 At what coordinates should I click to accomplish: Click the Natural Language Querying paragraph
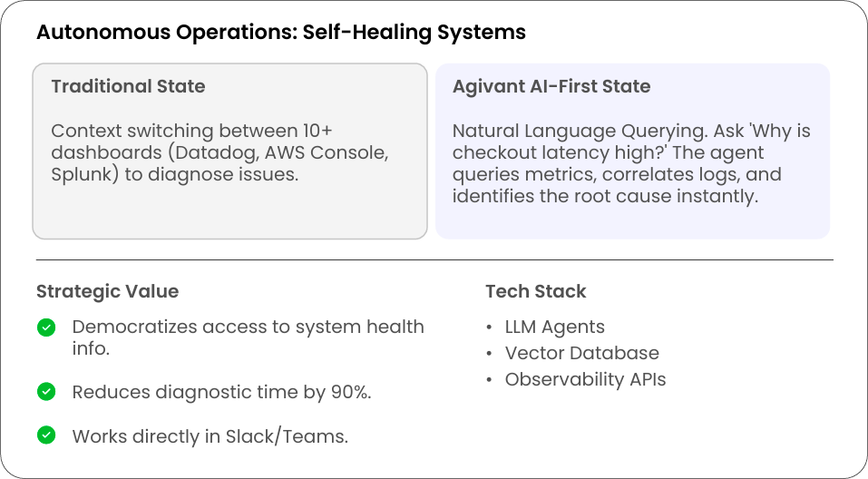[630, 163]
